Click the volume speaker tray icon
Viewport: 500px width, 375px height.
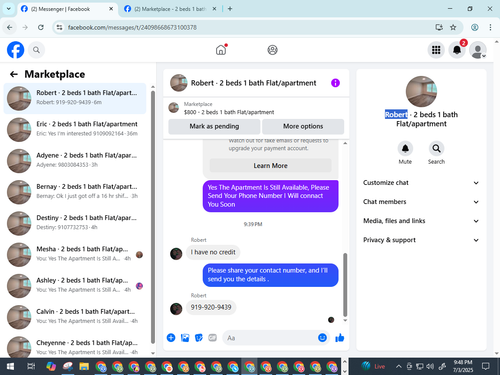(430, 367)
